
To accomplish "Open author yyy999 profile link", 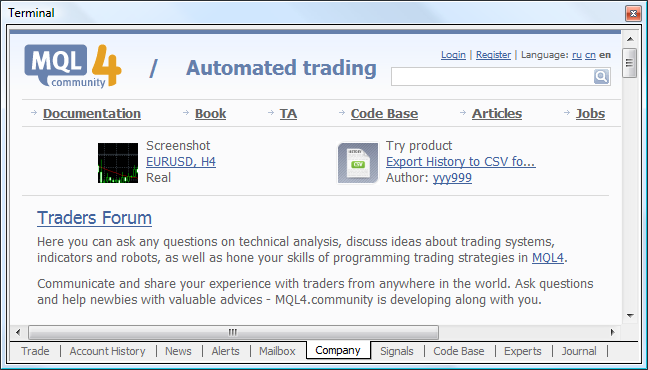I will pyautogui.click(x=452, y=178).
